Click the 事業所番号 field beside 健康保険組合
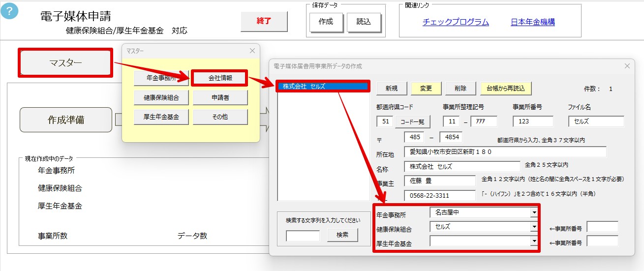This screenshot has width=644, height=271. click(x=603, y=227)
